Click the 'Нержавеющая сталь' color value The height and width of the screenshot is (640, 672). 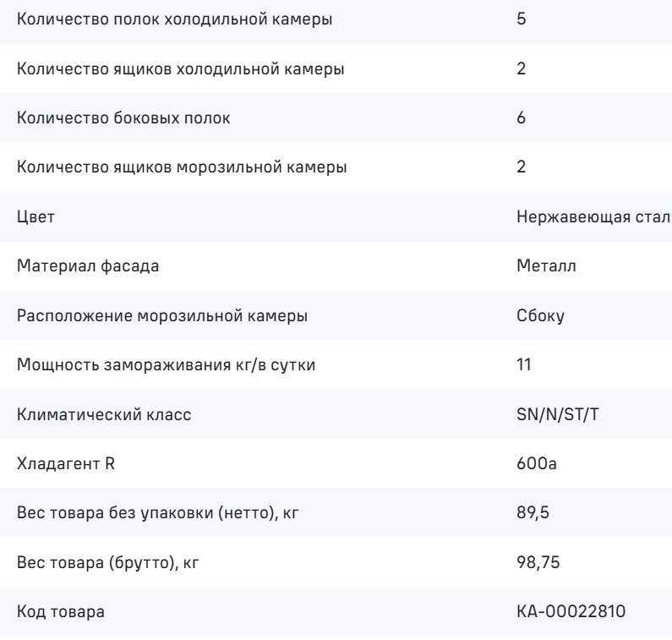594,217
